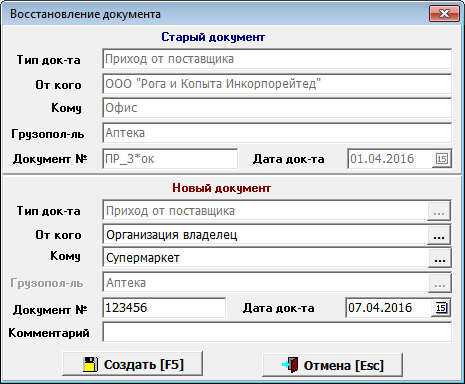The image size is (465, 384).
Task: Click the Старый документ heading
Action: [213, 37]
